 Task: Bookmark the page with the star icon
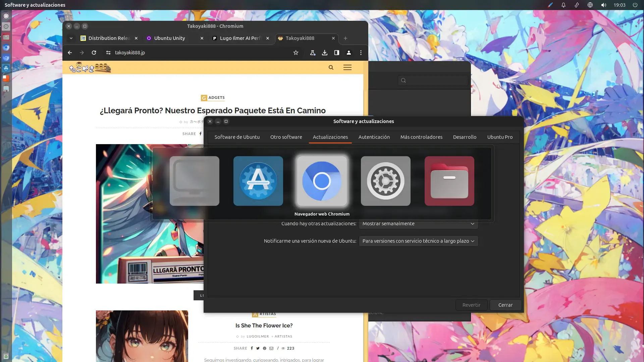296,53
